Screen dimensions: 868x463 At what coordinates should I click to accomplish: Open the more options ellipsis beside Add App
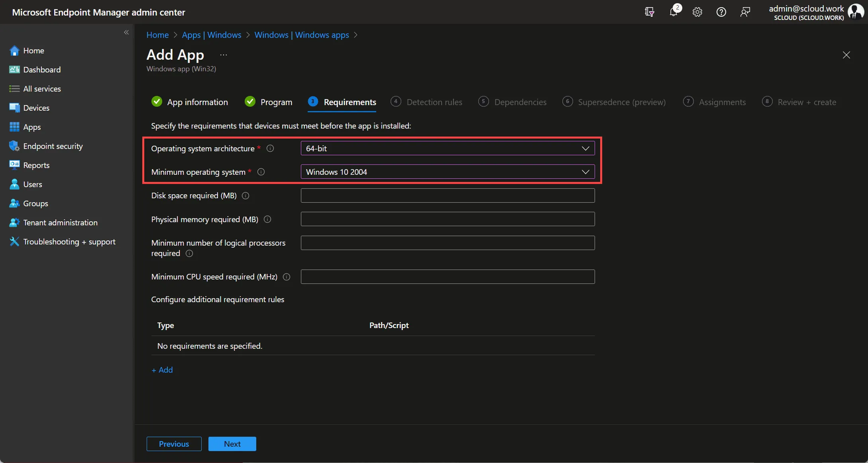[224, 55]
